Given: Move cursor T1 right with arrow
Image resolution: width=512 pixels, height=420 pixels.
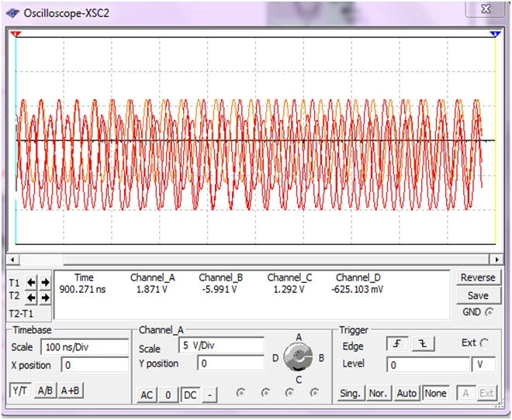Looking at the screenshot, I should [44, 282].
